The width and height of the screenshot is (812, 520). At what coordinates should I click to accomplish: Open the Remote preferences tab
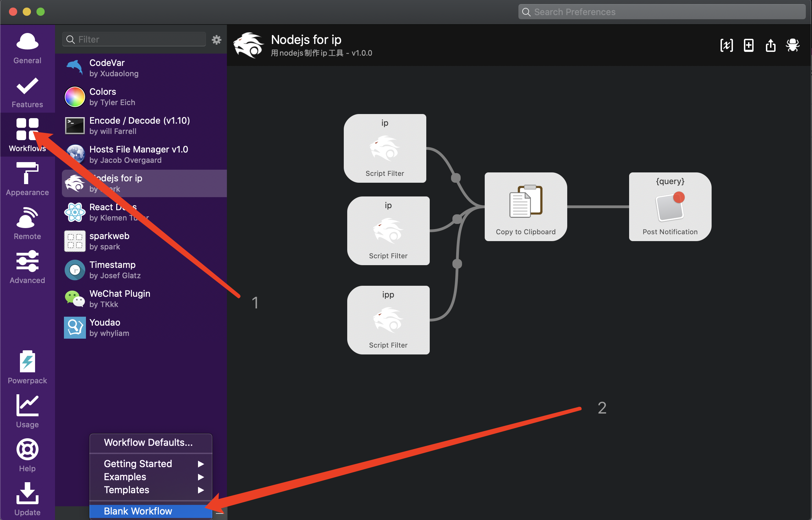tap(28, 223)
